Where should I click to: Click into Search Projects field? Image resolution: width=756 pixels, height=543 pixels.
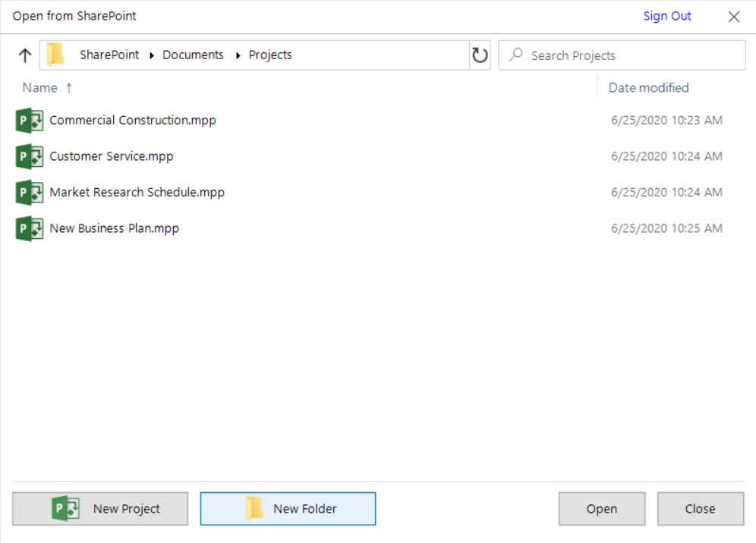click(622, 55)
